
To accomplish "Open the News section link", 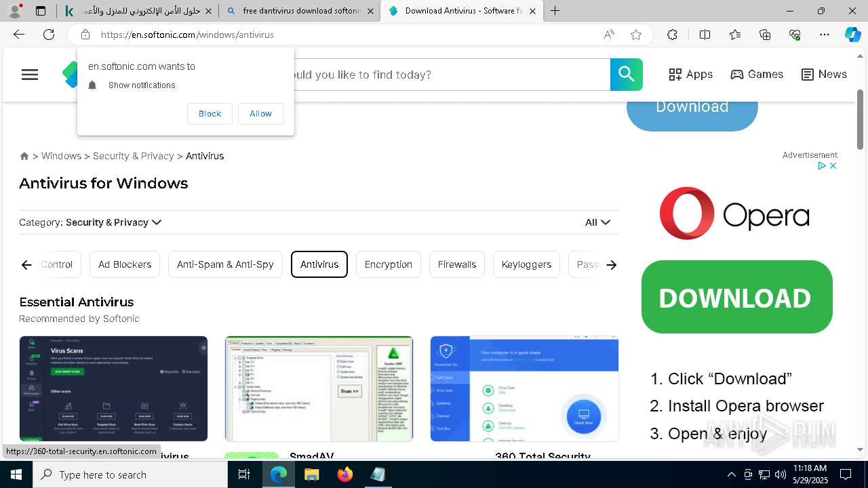I will pyautogui.click(x=824, y=75).
